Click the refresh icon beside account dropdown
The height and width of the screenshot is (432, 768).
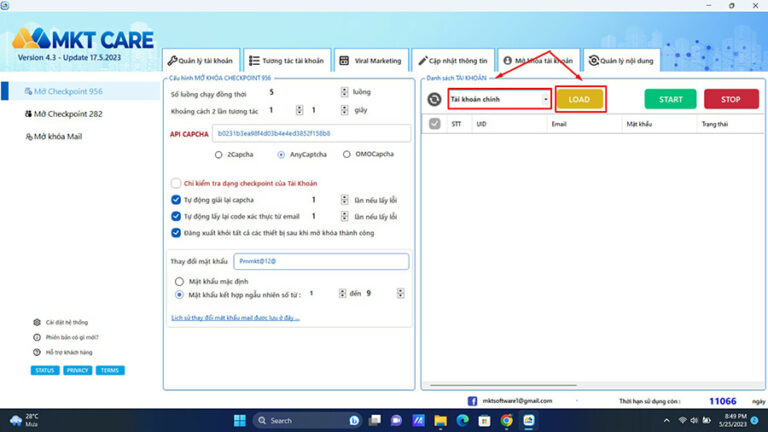(x=435, y=99)
